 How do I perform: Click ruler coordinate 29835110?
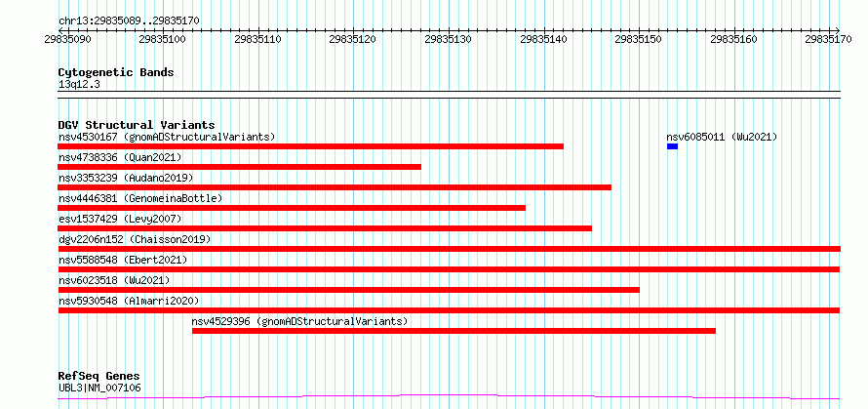(258, 39)
